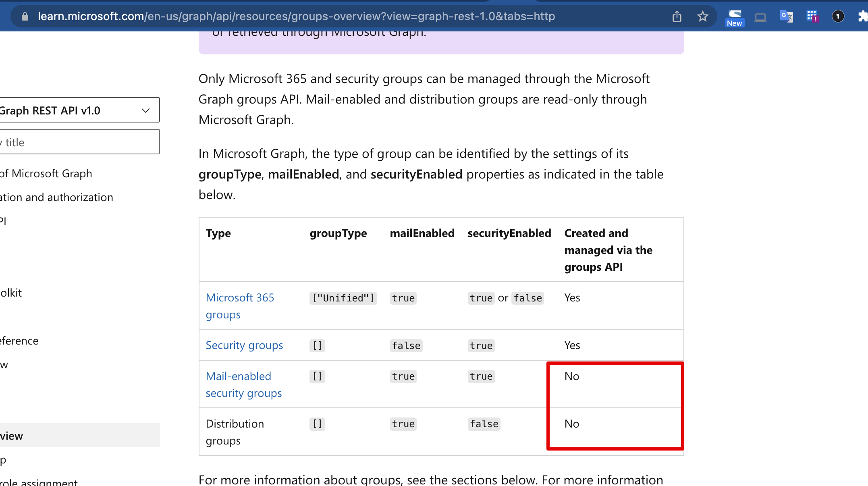Open the authorization sidebar item

tap(56, 197)
